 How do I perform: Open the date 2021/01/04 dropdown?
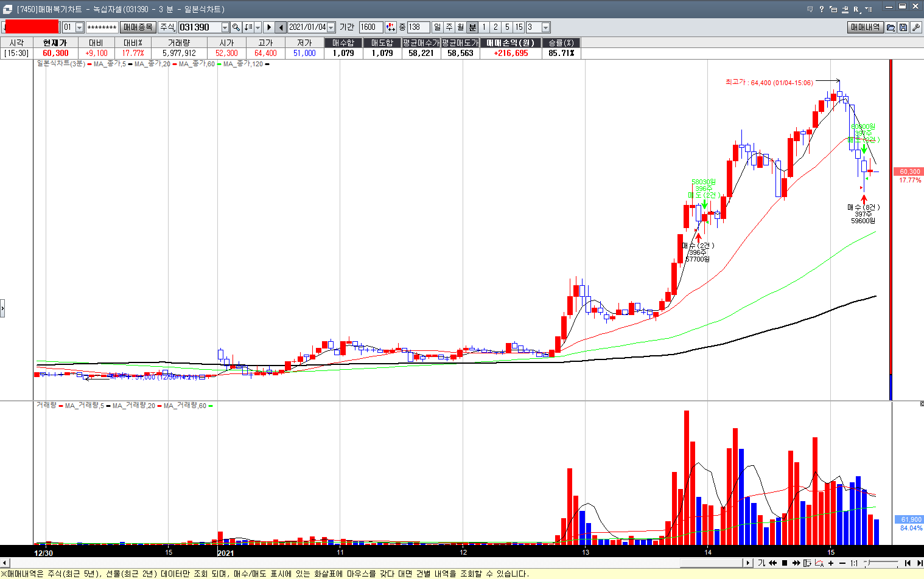[x=331, y=27]
